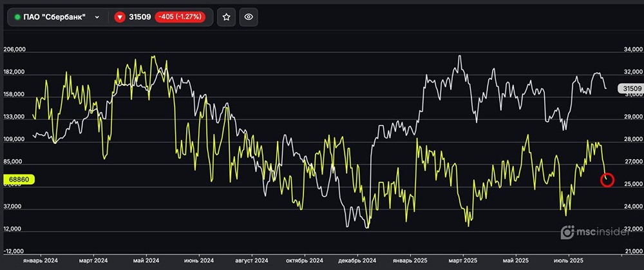
Task: Click the март 2024 time axis label
Action: pos(94,260)
